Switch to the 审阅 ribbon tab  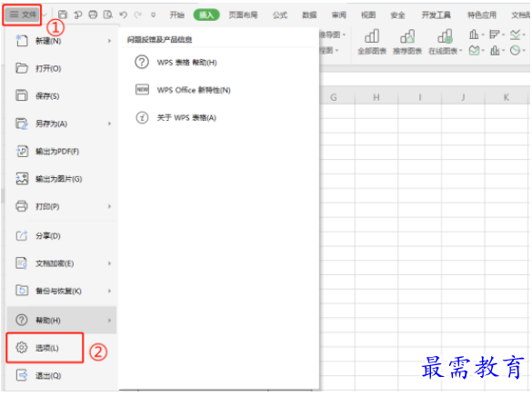pyautogui.click(x=339, y=15)
